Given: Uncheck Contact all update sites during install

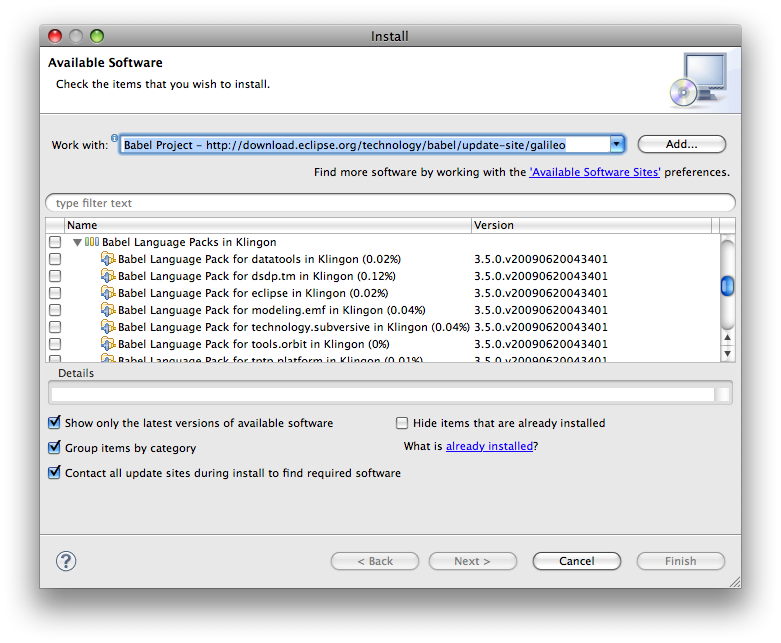Looking at the screenshot, I should pyautogui.click(x=54, y=473).
